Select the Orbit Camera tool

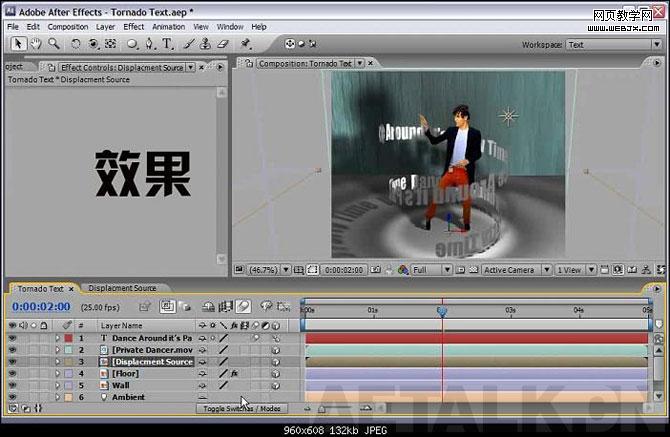click(x=93, y=44)
